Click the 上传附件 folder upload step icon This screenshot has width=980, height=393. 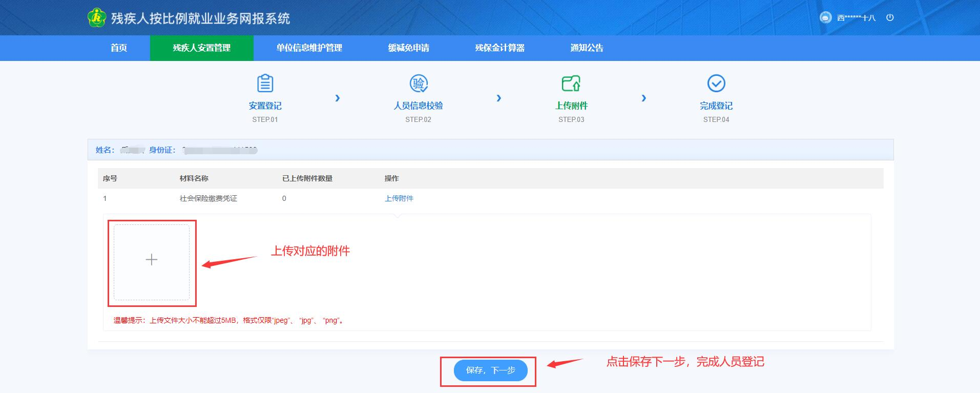coord(571,83)
